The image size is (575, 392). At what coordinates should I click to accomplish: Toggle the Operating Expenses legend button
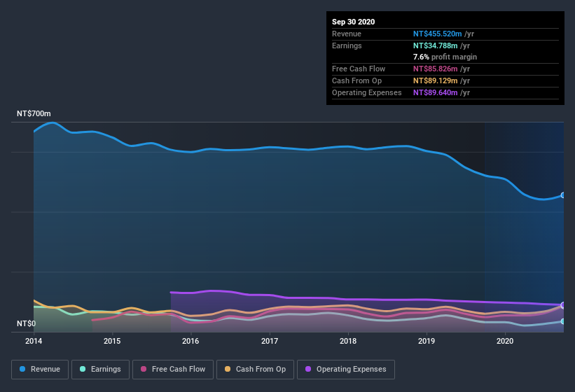pyautogui.click(x=346, y=370)
